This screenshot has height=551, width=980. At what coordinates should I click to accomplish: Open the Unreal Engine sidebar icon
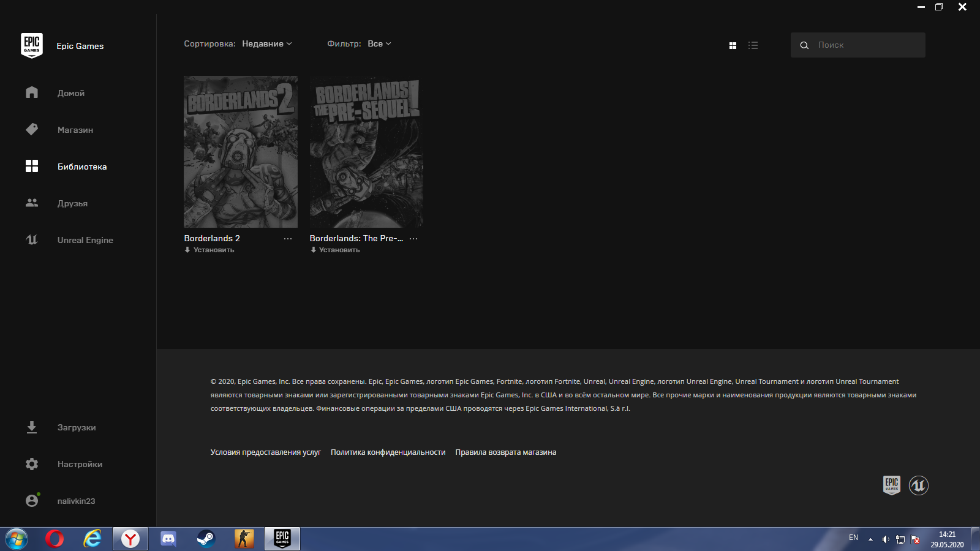32,239
